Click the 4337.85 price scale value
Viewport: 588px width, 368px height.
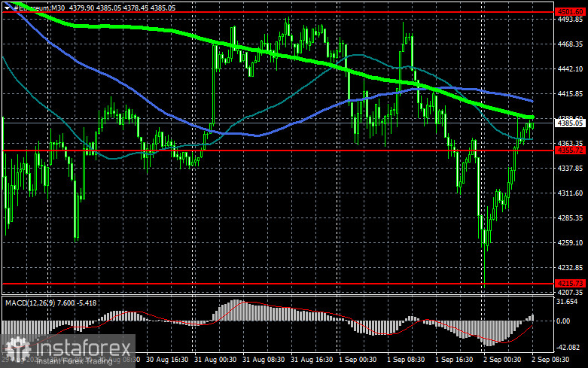point(571,169)
